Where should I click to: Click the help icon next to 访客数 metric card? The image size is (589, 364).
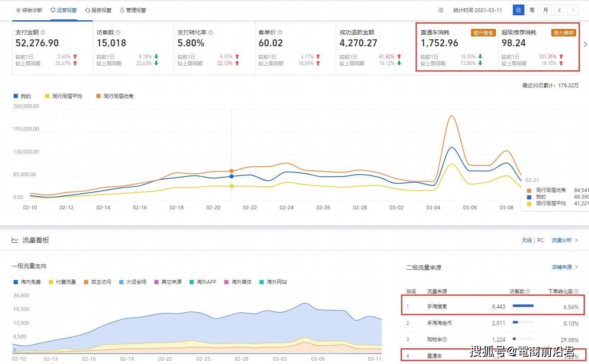pyautogui.click(x=118, y=32)
